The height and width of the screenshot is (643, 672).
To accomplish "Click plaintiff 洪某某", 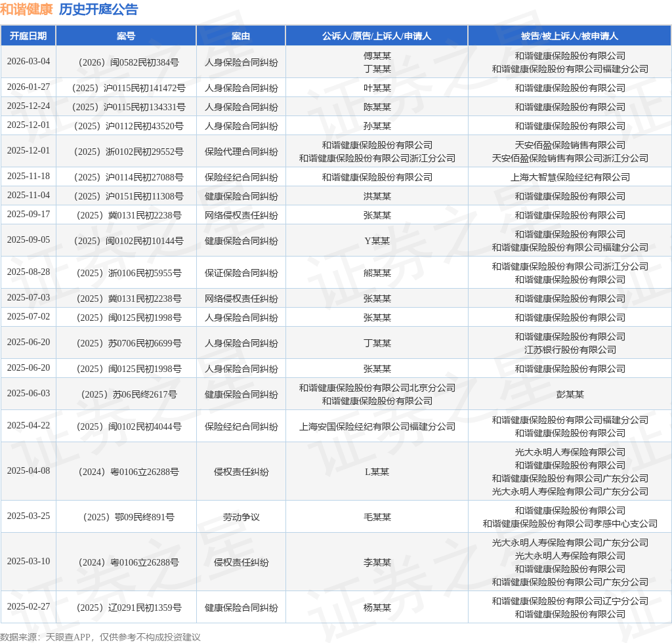I will [x=377, y=196].
